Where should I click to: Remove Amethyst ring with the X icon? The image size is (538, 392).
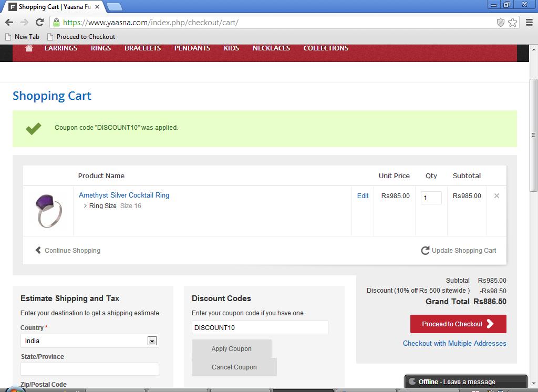pyautogui.click(x=496, y=196)
